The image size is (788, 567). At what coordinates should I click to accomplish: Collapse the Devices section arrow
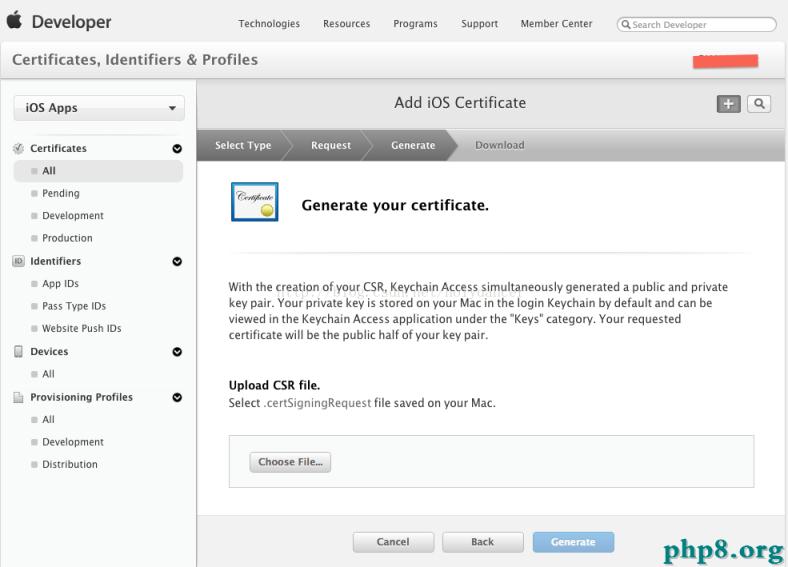click(x=177, y=352)
